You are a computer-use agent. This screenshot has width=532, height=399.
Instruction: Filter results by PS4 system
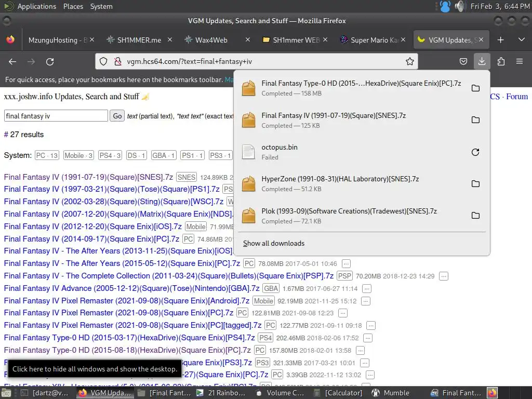pyautogui.click(x=110, y=155)
